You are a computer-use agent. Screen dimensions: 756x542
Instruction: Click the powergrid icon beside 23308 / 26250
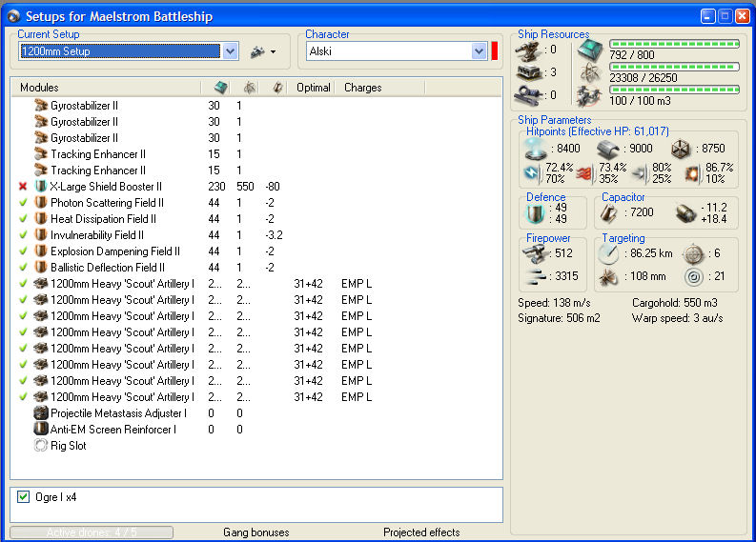click(590, 72)
